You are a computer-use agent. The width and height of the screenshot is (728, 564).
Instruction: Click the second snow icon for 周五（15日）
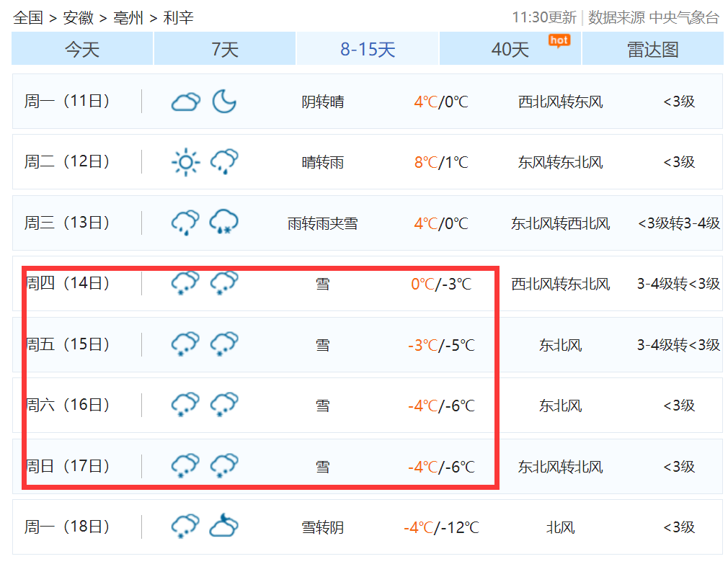coord(224,344)
